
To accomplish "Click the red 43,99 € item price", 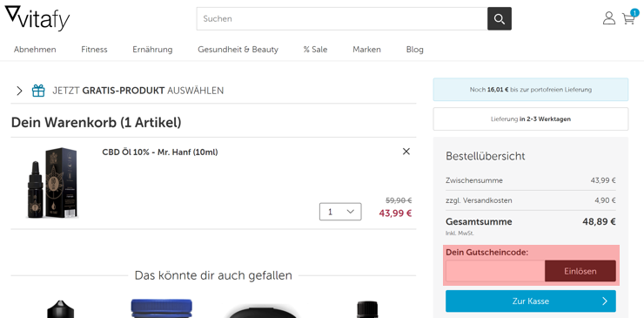I will [x=395, y=213].
